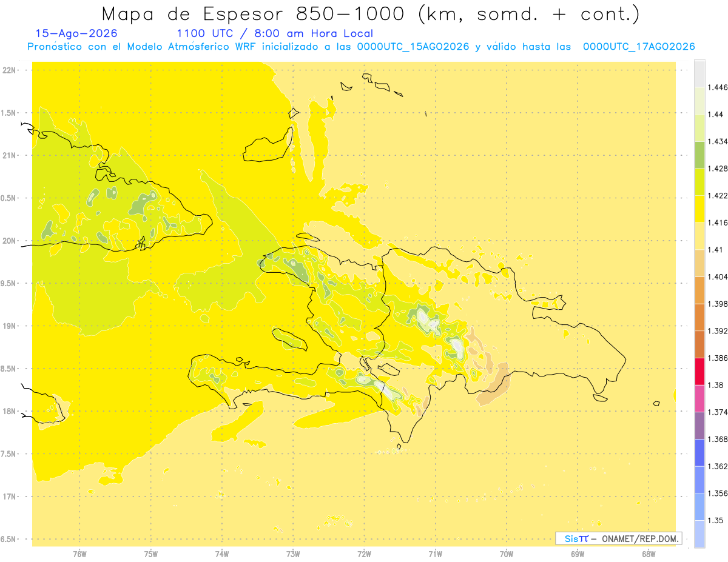Click the longitude label '68W'
Viewport: 728px width, 562px height.
pyautogui.click(x=649, y=554)
